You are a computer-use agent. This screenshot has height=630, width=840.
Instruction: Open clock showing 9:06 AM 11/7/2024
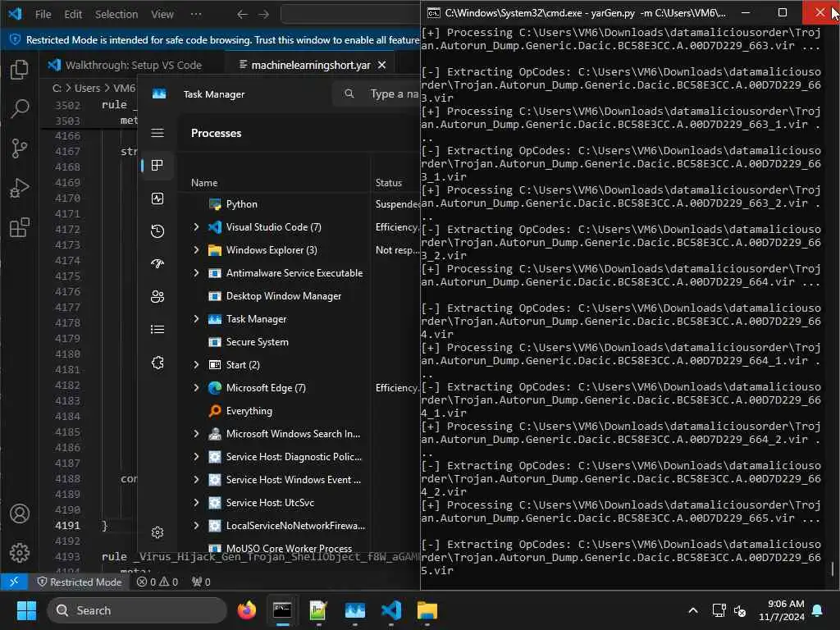point(782,610)
